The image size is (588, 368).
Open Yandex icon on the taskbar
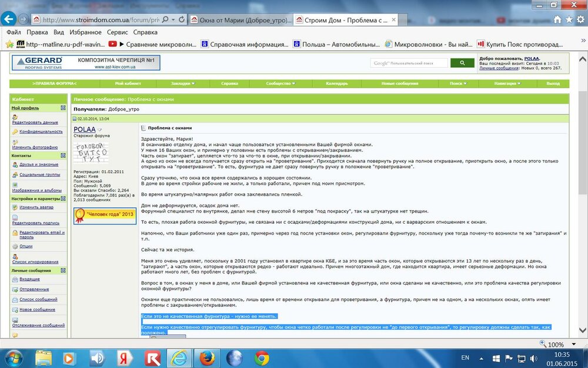[x=125, y=359]
